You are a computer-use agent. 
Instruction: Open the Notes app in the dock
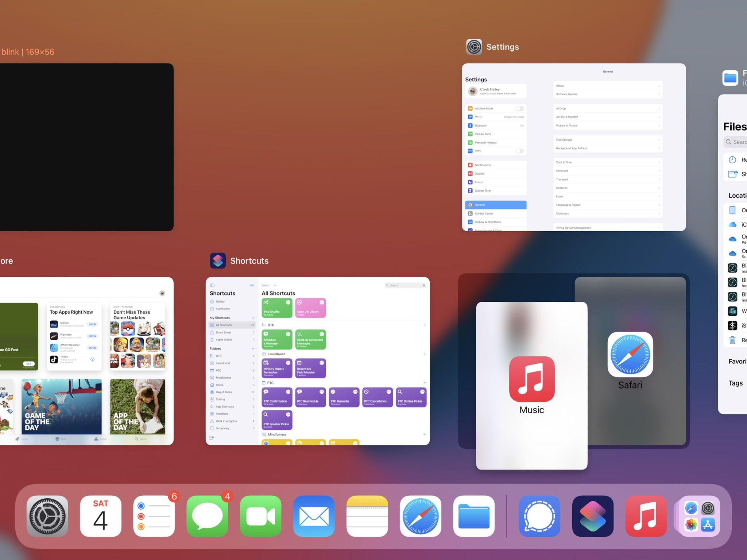tap(367, 516)
